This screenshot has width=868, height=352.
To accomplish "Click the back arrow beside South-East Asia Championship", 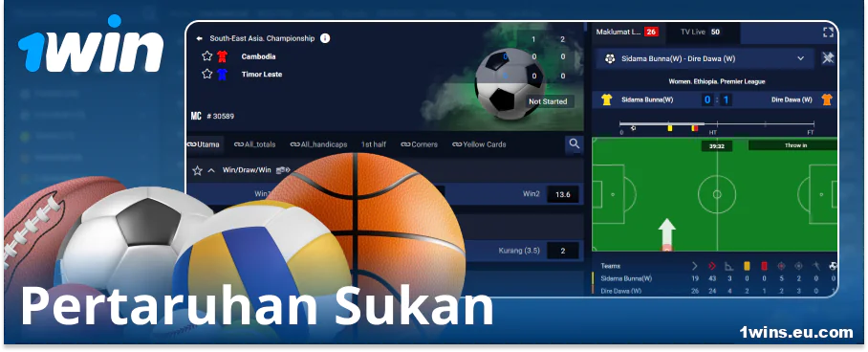I will point(199,39).
